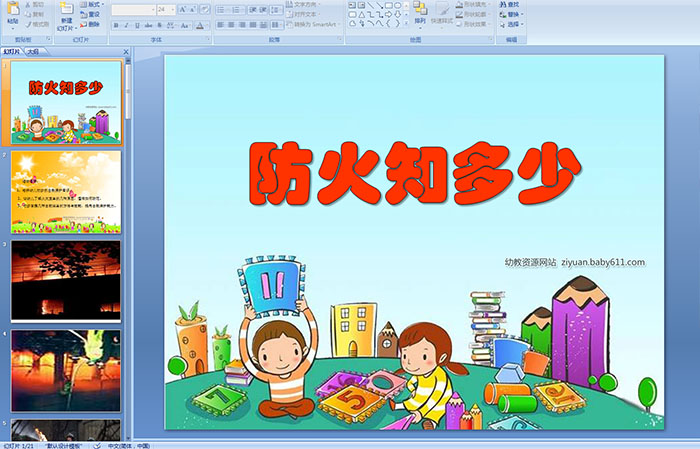
Task: Toggle Italic formatting
Action: pos(126,25)
